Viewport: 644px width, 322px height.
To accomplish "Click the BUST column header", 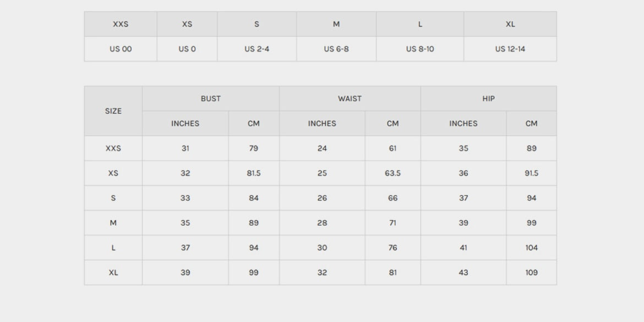I will (x=210, y=99).
